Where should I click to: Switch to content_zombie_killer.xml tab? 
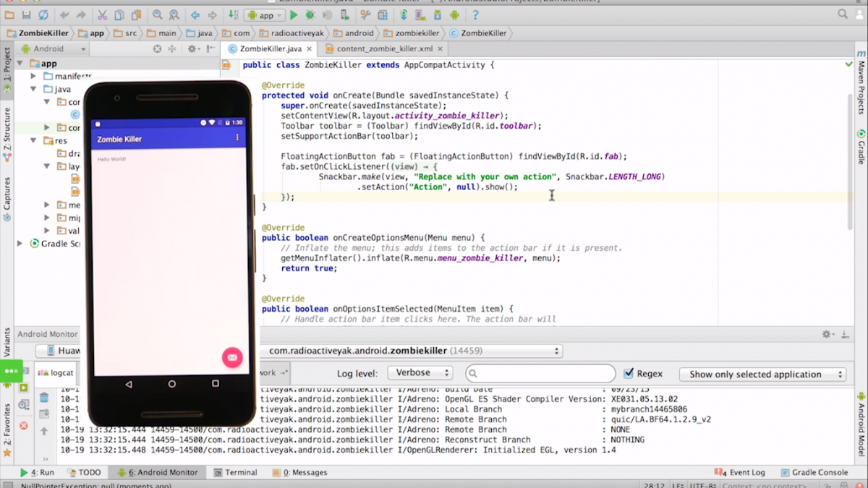[x=384, y=49]
